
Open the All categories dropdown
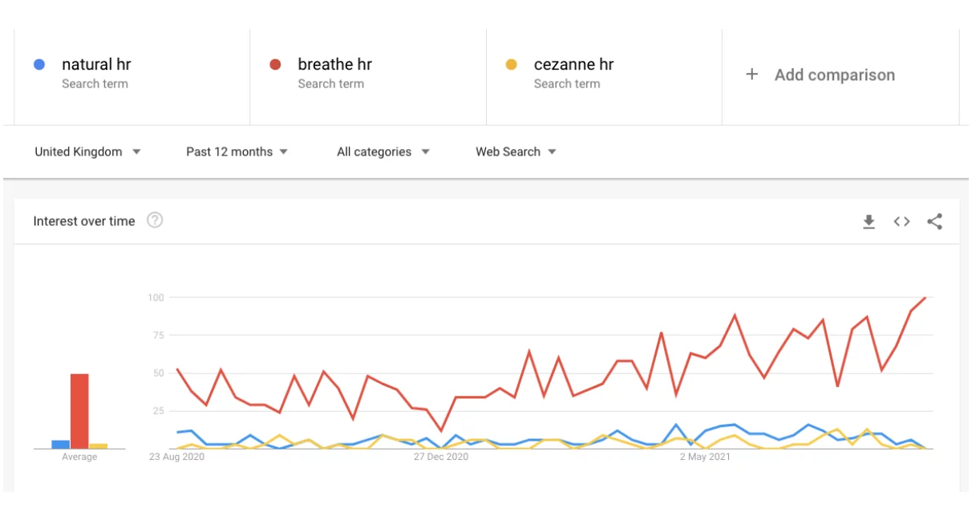point(383,151)
